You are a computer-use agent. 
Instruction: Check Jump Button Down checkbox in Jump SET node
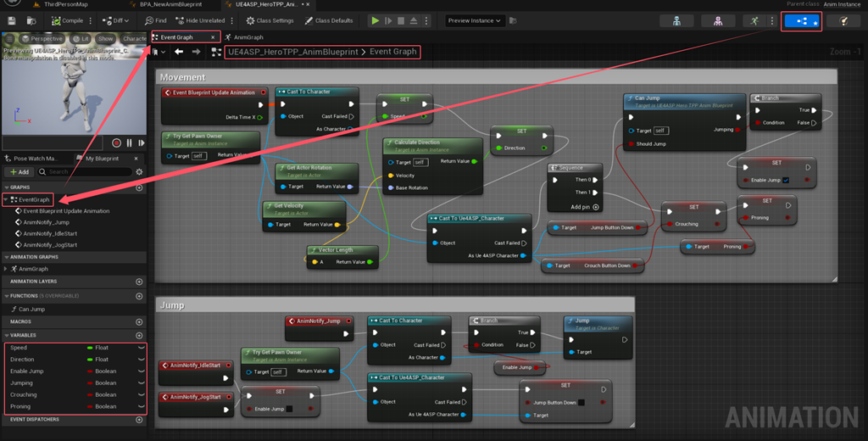coord(581,402)
